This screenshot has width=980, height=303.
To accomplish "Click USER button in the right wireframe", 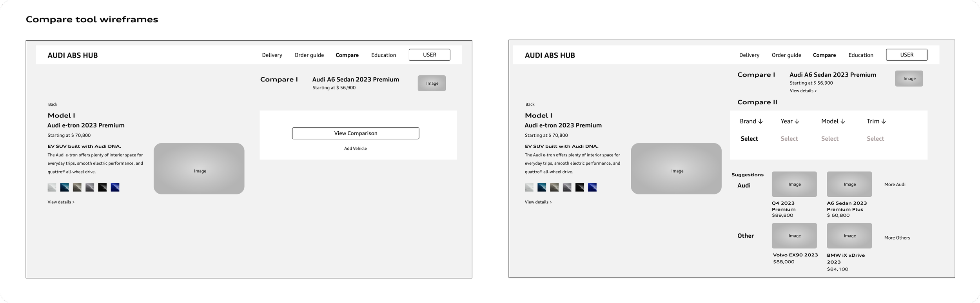I will pyautogui.click(x=907, y=55).
